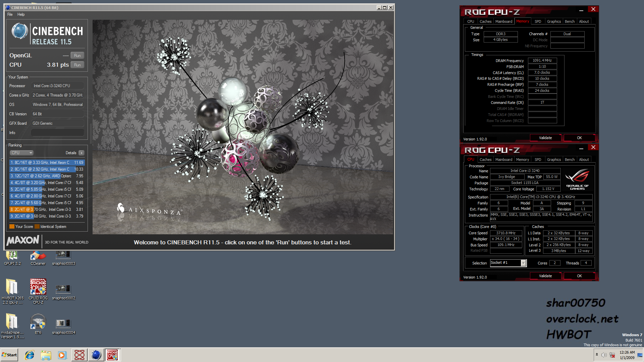Open the Help menu in Cinebench
The image size is (644, 362).
pos(21,14)
